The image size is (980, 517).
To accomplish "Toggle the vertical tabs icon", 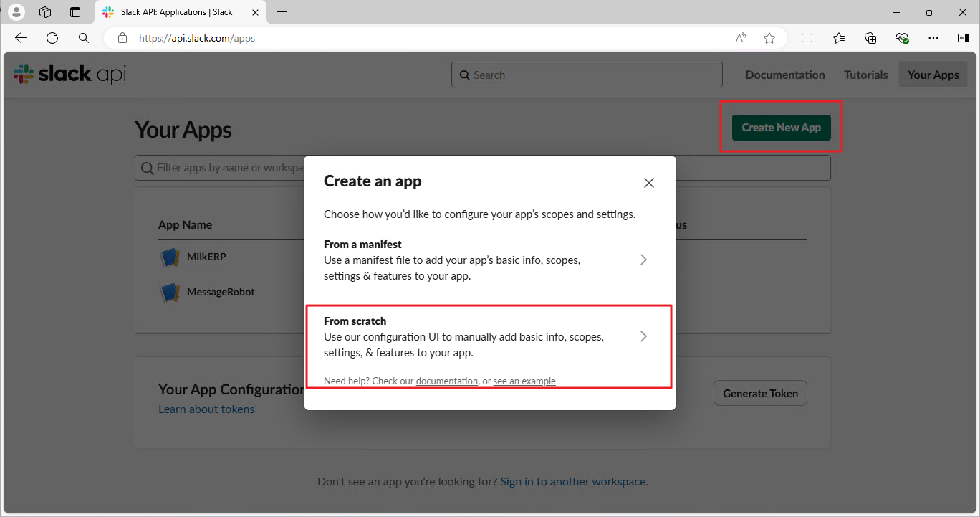I will [x=75, y=12].
